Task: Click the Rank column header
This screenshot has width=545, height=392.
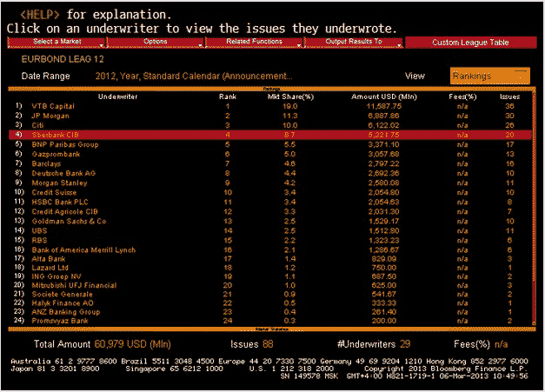Action: [x=228, y=96]
